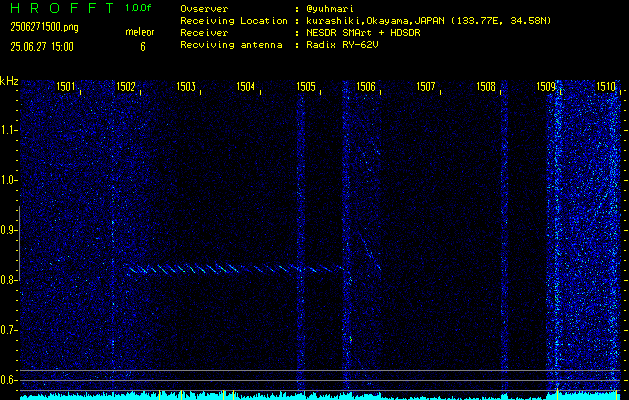Click the 1506 time marker
The width and height of the screenshot is (629, 400).
point(366,86)
